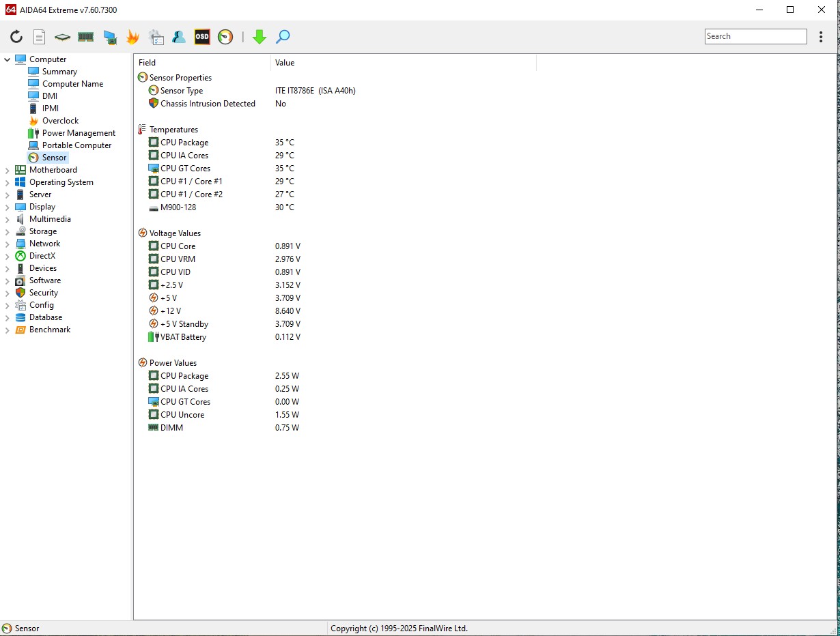Open the OSD panel icon
The image size is (840, 636).
202,37
